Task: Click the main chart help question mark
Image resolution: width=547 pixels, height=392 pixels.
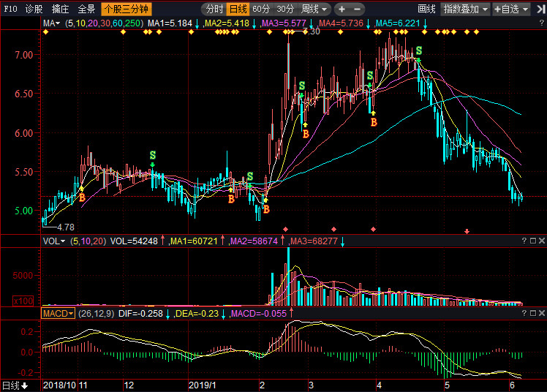Action: (542, 23)
